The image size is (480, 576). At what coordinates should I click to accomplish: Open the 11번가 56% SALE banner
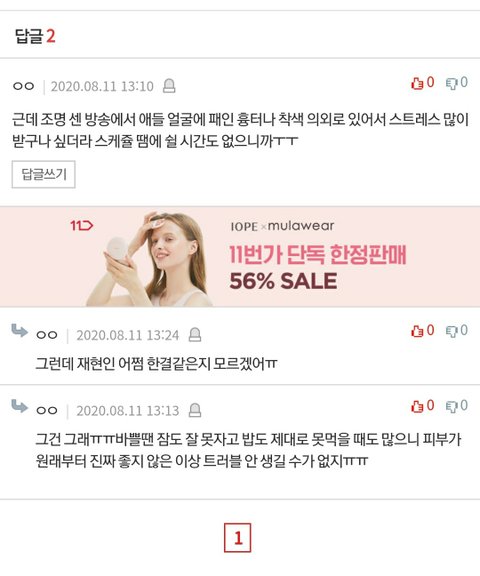(240, 256)
